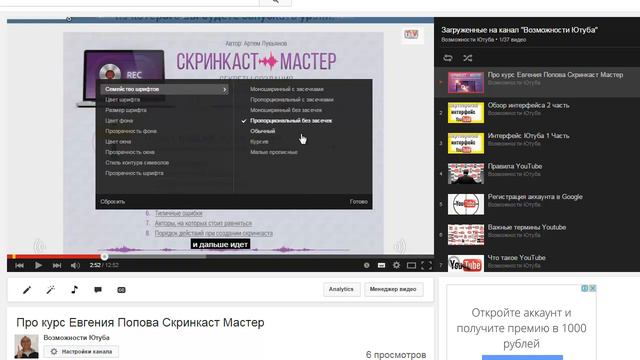Click the 6 просмотров view count

396,355
